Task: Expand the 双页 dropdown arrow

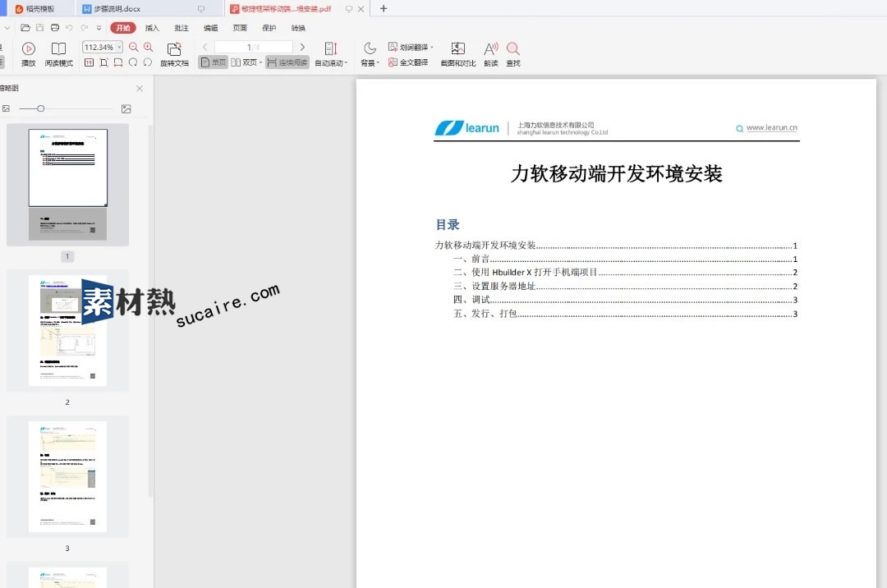Action: point(261,62)
